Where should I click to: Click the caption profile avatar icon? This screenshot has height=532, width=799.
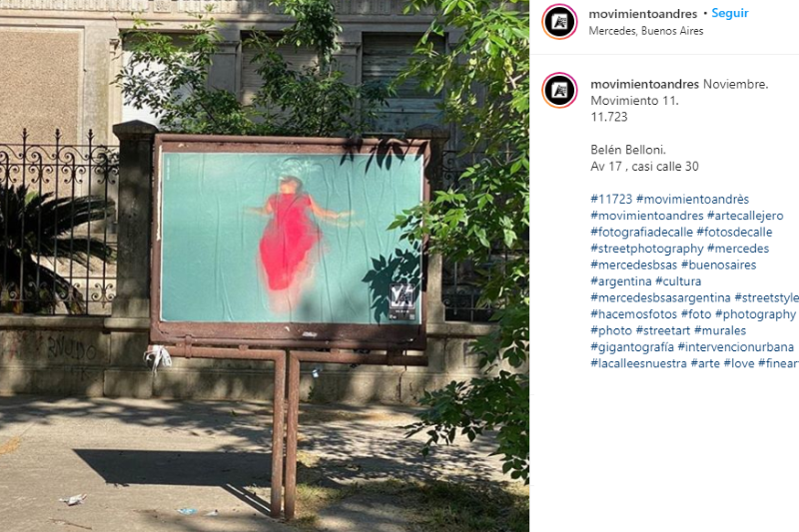[x=559, y=90]
